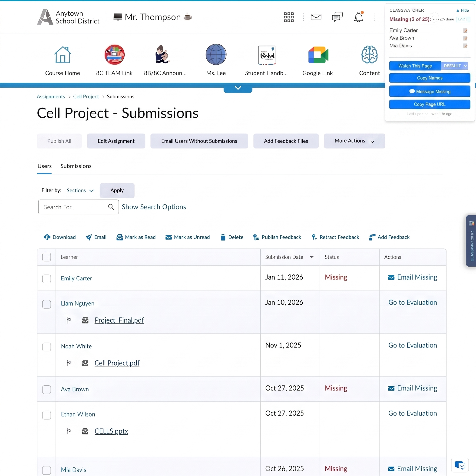Open the message alerts envelope icon

pyautogui.click(x=316, y=17)
